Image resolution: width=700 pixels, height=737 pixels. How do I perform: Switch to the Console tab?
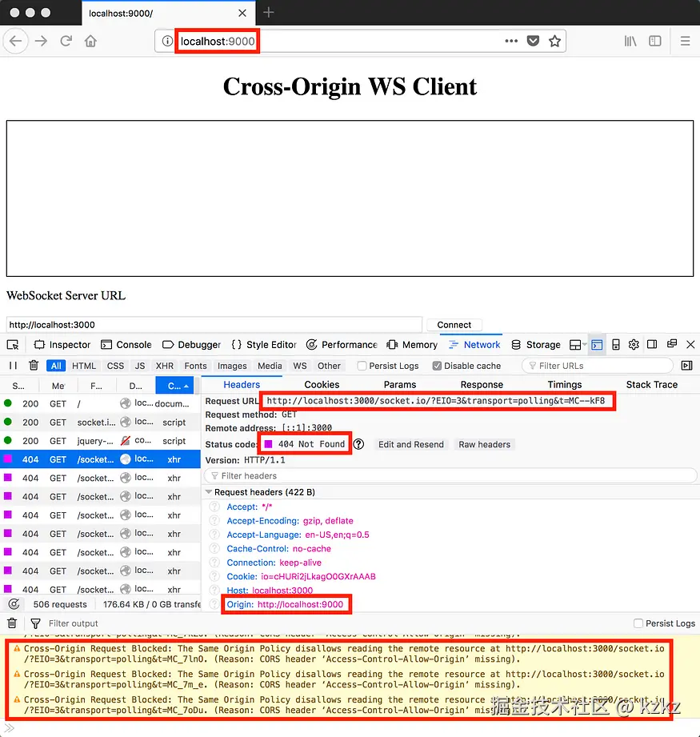126,345
